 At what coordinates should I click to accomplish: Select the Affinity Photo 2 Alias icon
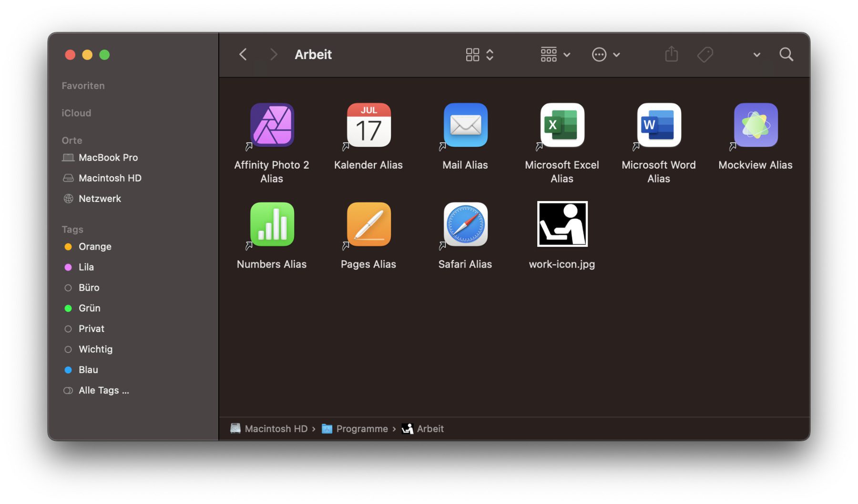(272, 125)
